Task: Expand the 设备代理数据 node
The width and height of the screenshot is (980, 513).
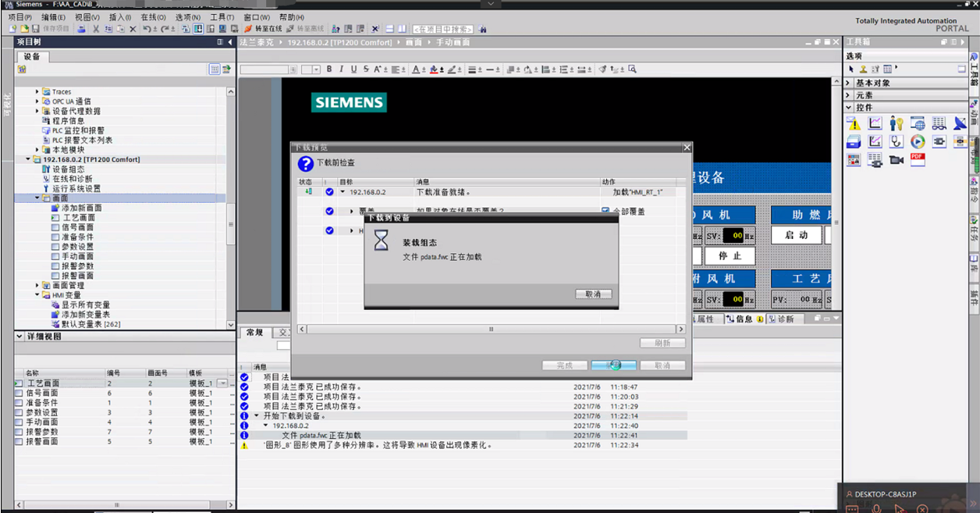Action: (37, 111)
